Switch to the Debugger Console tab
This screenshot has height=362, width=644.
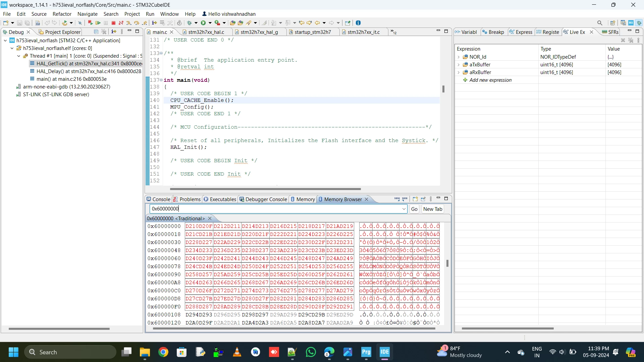click(x=263, y=199)
